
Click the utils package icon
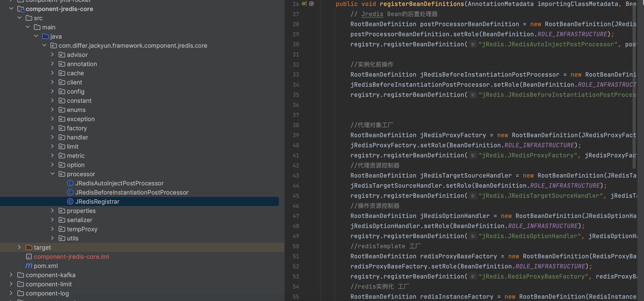point(62,239)
